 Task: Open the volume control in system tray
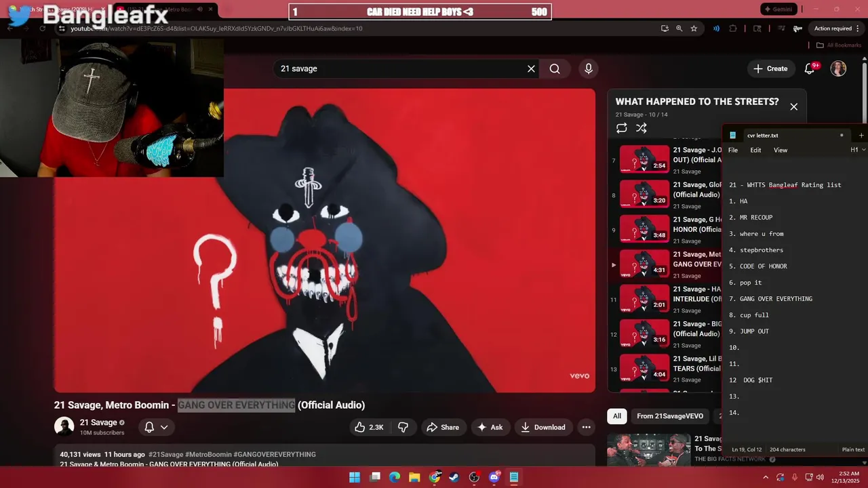tap(820, 477)
